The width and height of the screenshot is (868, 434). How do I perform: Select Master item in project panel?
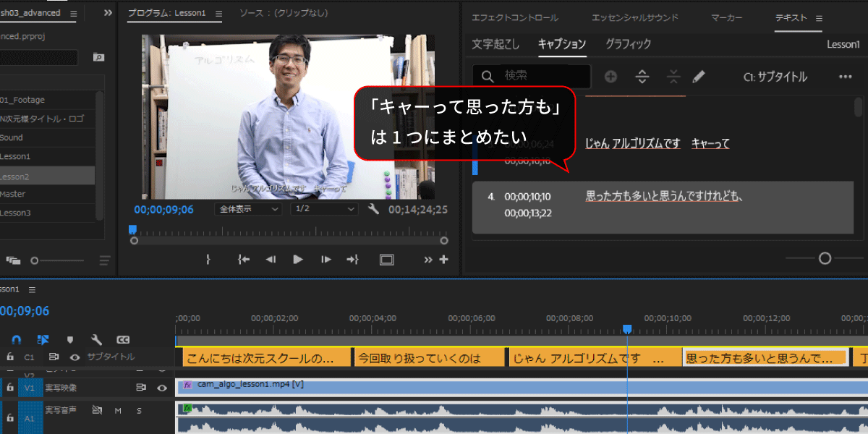47,194
